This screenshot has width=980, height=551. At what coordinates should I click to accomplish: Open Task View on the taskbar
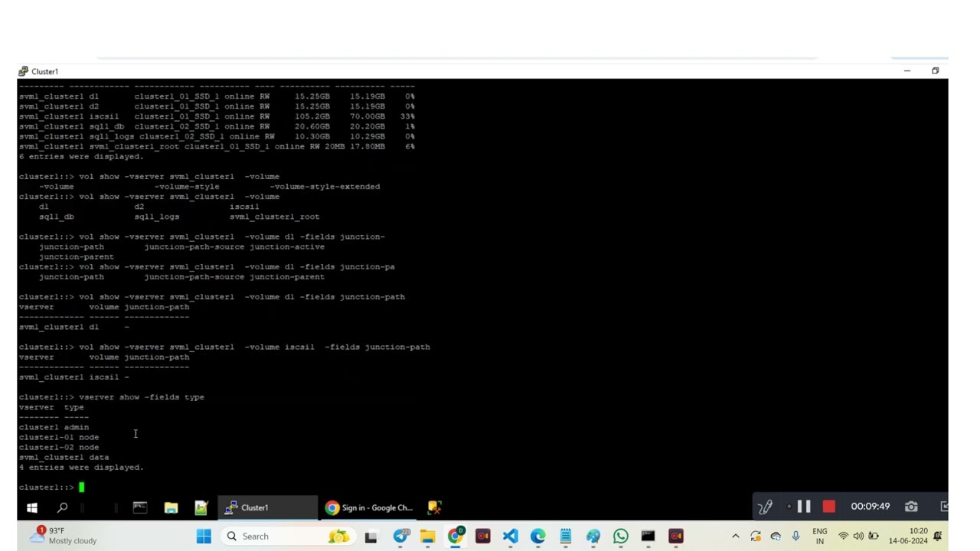point(371,536)
